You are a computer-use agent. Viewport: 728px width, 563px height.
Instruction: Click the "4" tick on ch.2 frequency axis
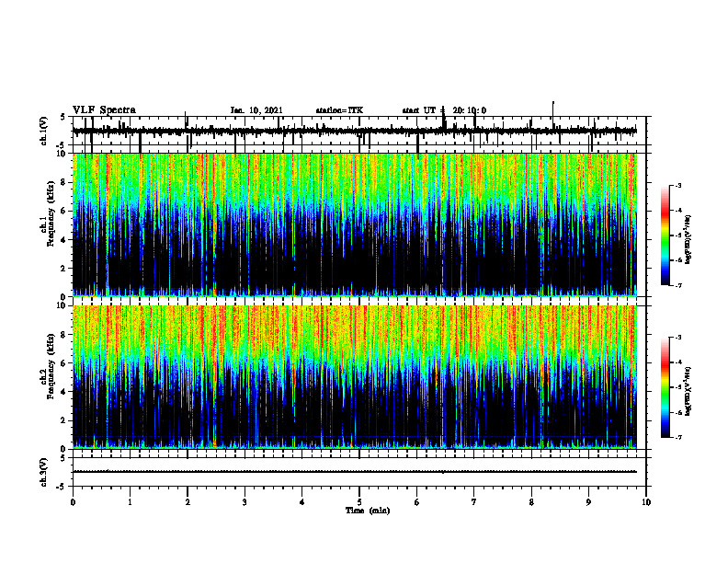click(x=64, y=392)
